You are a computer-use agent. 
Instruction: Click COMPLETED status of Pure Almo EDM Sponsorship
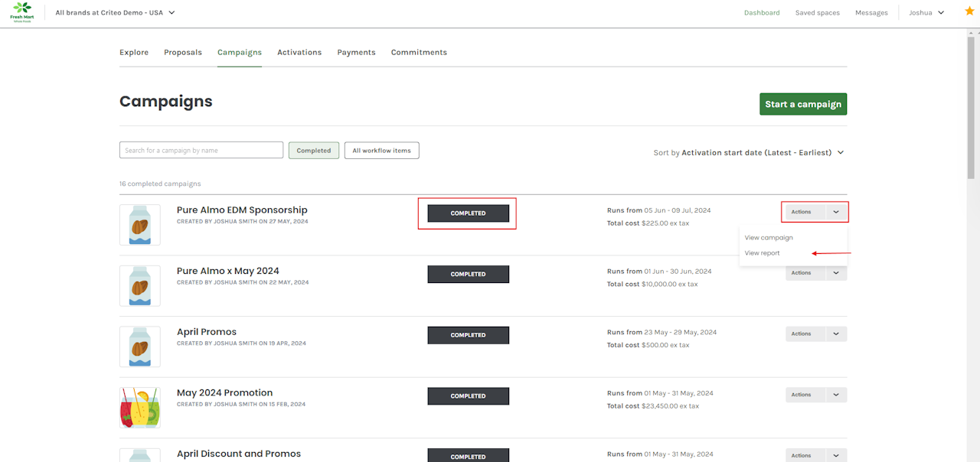point(468,213)
